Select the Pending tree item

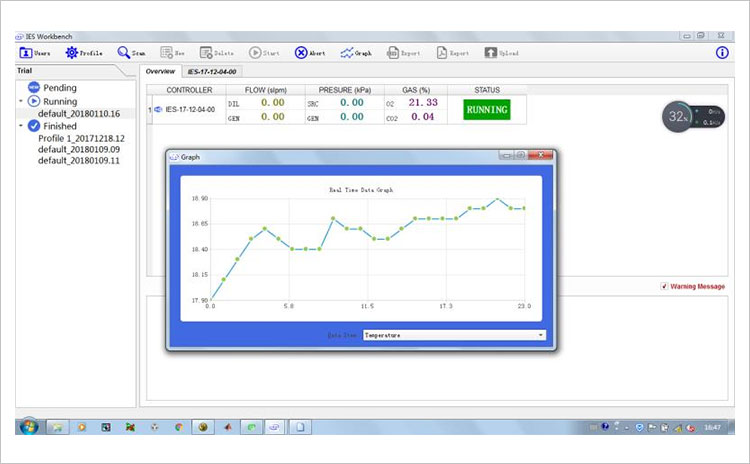[59, 88]
